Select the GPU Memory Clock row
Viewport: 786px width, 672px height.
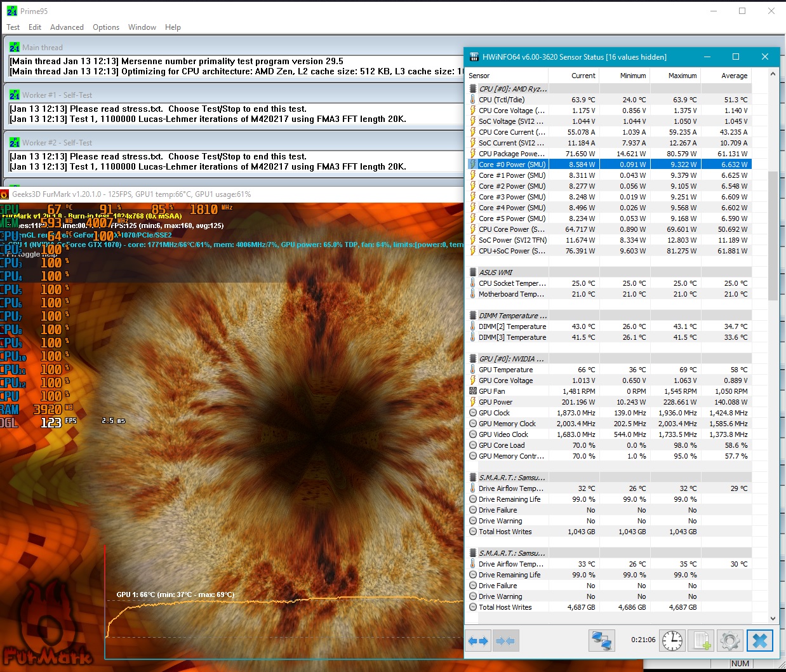pyautogui.click(x=609, y=424)
